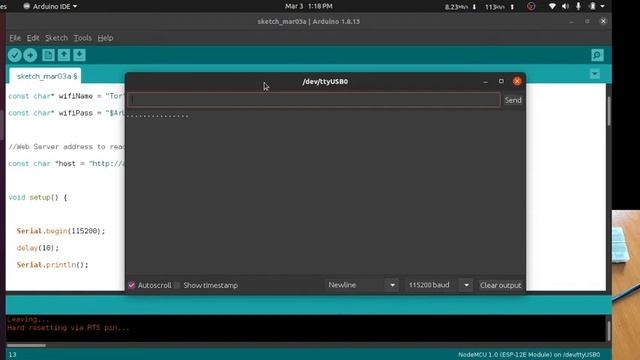Open the Help menu

[105, 38]
